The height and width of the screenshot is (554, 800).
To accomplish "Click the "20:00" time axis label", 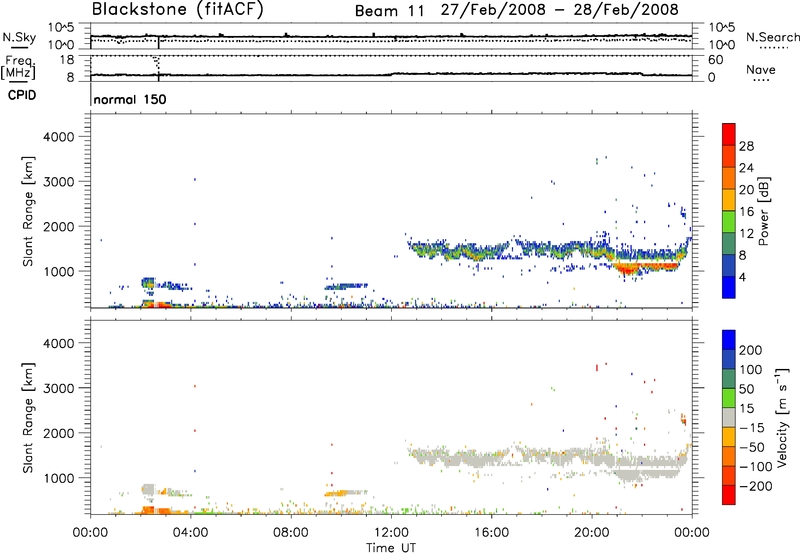I will pyautogui.click(x=592, y=533).
